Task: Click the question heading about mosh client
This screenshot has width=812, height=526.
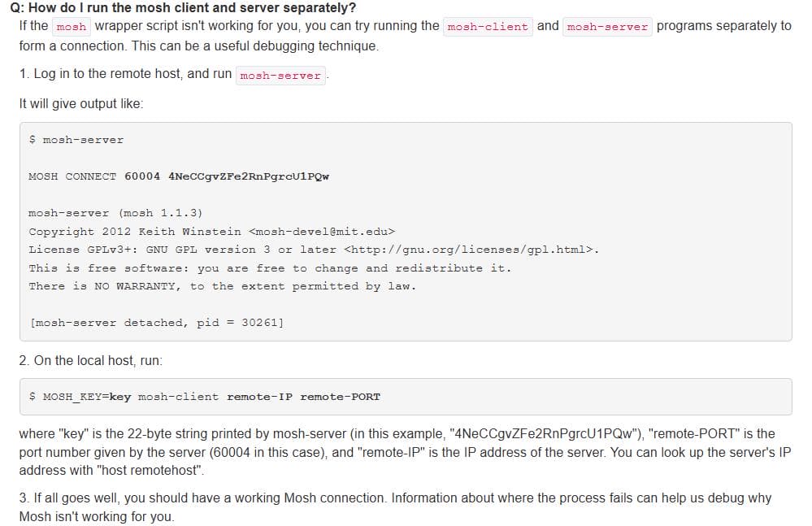Action: pos(184,8)
